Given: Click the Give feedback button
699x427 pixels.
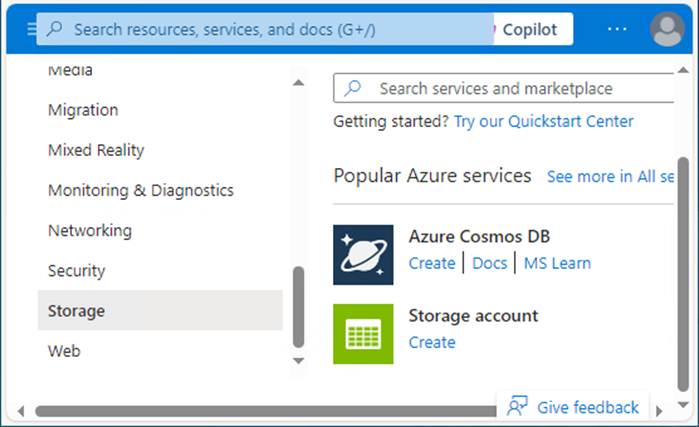Looking at the screenshot, I should [573, 407].
